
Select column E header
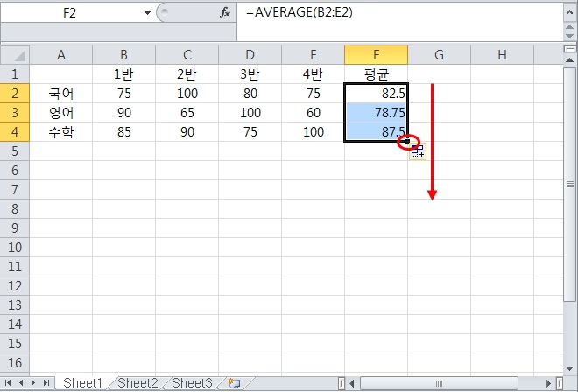tap(314, 55)
